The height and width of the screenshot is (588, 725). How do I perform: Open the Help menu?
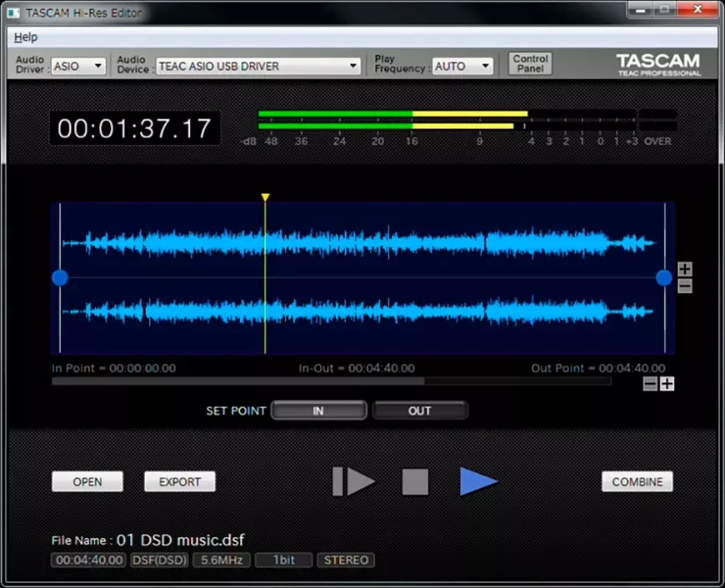(25, 37)
